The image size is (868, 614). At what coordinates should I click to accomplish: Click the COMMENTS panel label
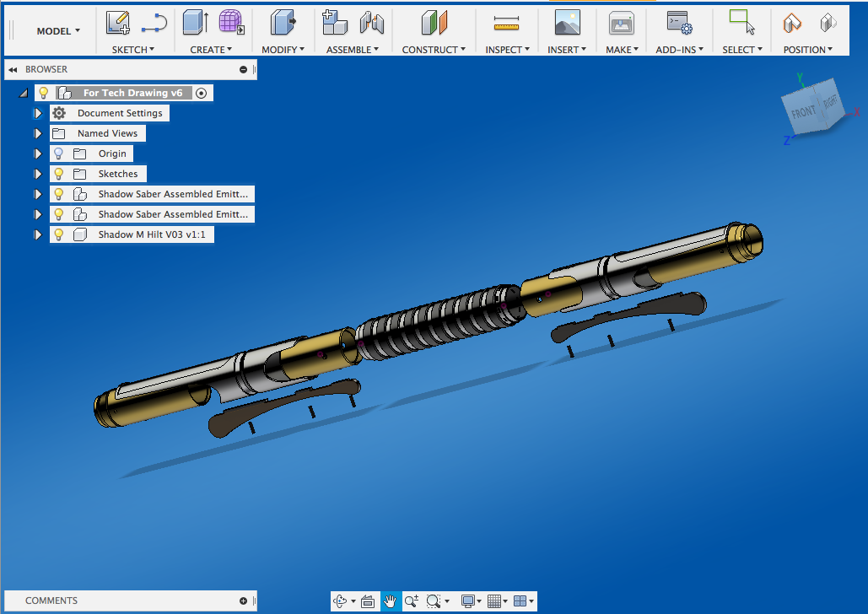[51, 601]
